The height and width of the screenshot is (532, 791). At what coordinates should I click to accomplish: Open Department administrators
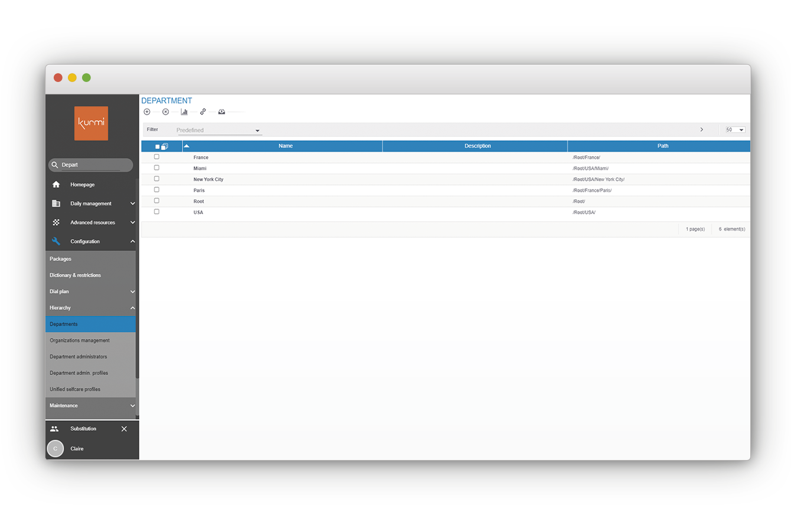(x=90, y=357)
